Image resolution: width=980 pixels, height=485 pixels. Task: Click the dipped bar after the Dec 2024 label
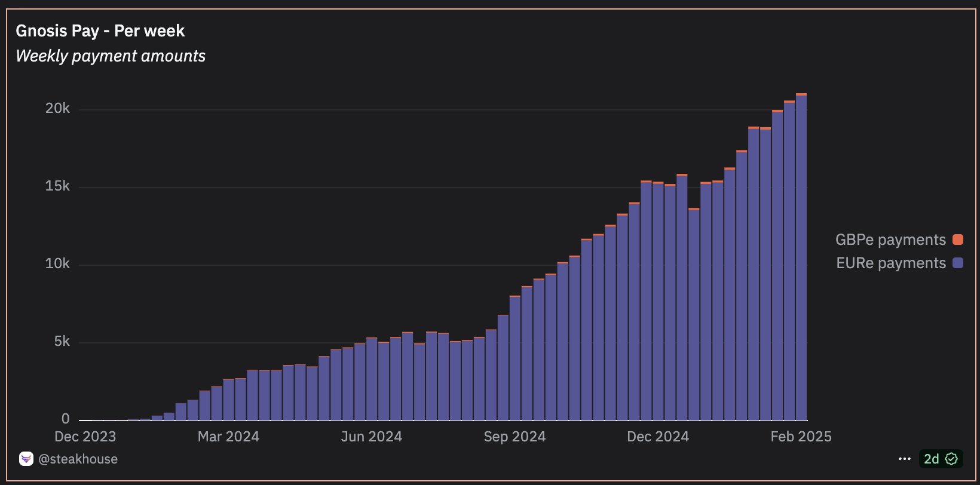[x=694, y=314]
